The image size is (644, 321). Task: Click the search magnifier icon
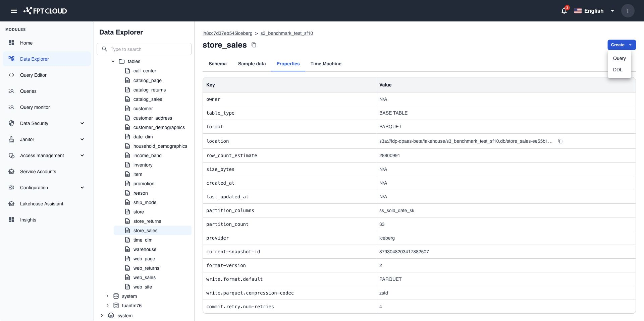click(x=105, y=49)
